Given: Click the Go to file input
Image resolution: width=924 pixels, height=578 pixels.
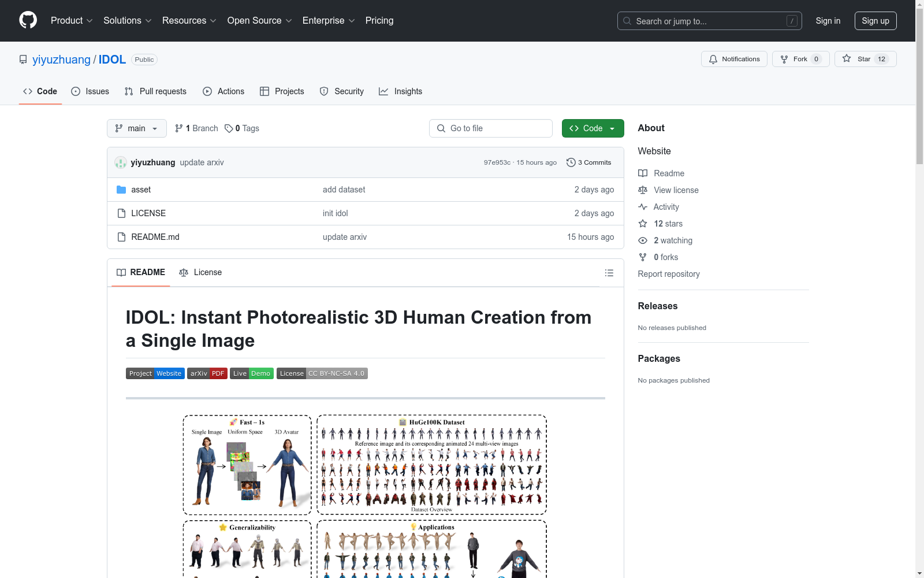Looking at the screenshot, I should 491,128.
